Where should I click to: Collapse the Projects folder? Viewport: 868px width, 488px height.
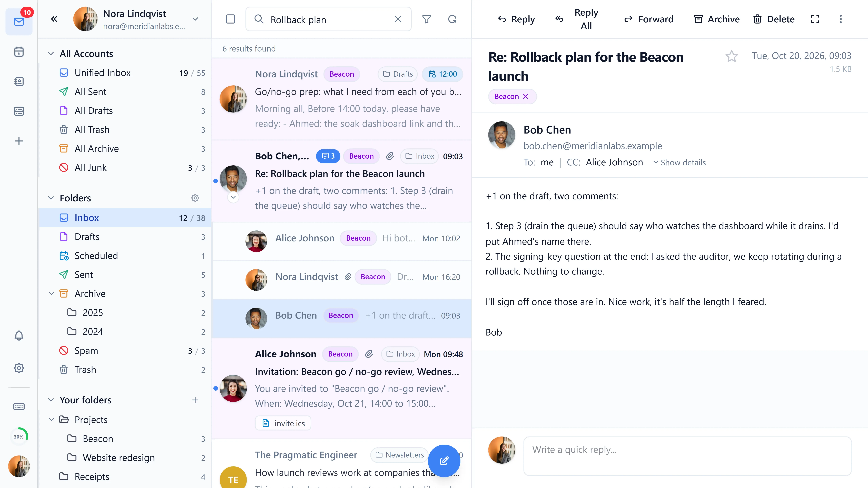52,420
